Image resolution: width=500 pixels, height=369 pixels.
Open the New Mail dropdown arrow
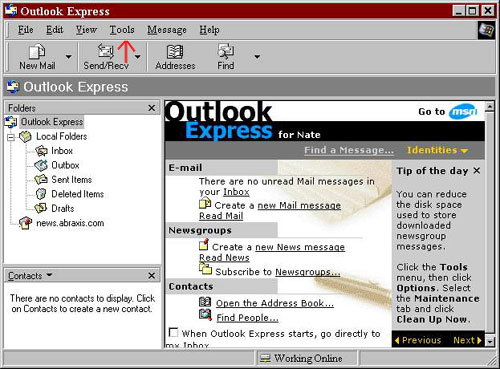point(69,57)
